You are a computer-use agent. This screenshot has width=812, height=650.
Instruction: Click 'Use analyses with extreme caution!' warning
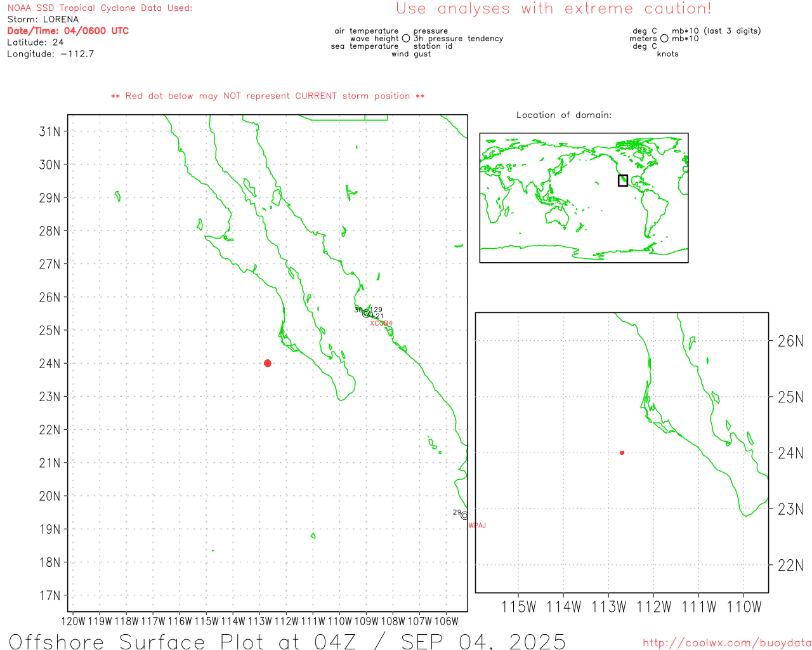point(554,8)
